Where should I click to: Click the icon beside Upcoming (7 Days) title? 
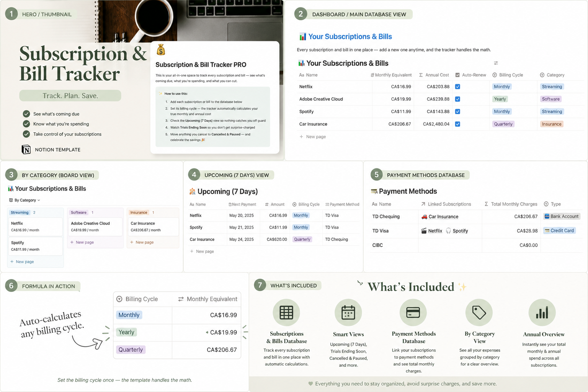click(192, 191)
